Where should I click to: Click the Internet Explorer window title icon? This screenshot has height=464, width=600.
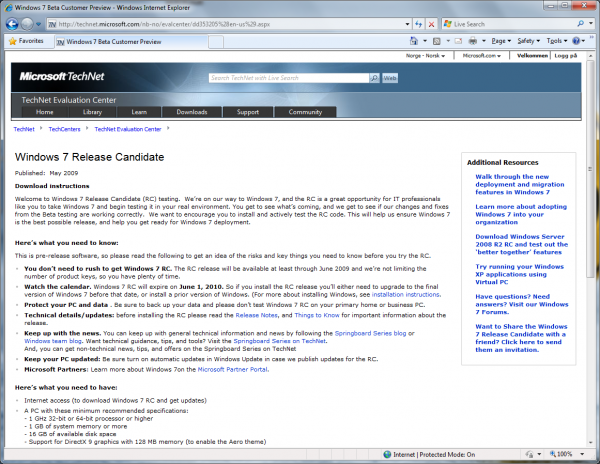click(x=8, y=7)
